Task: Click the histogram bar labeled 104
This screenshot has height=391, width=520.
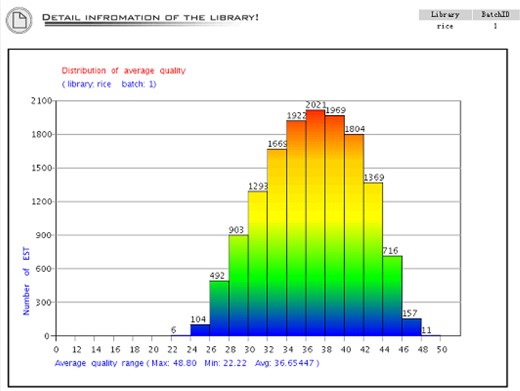Action: pyautogui.click(x=200, y=330)
